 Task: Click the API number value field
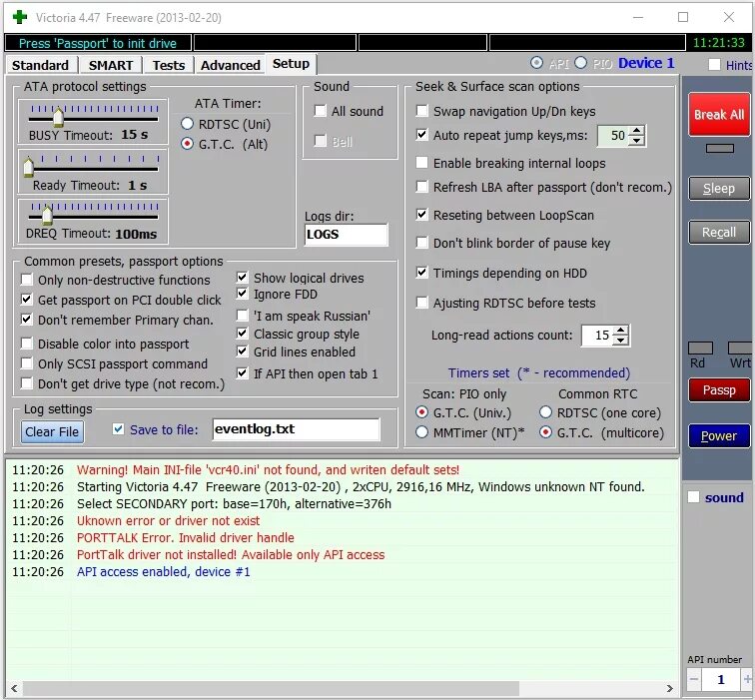(x=721, y=679)
